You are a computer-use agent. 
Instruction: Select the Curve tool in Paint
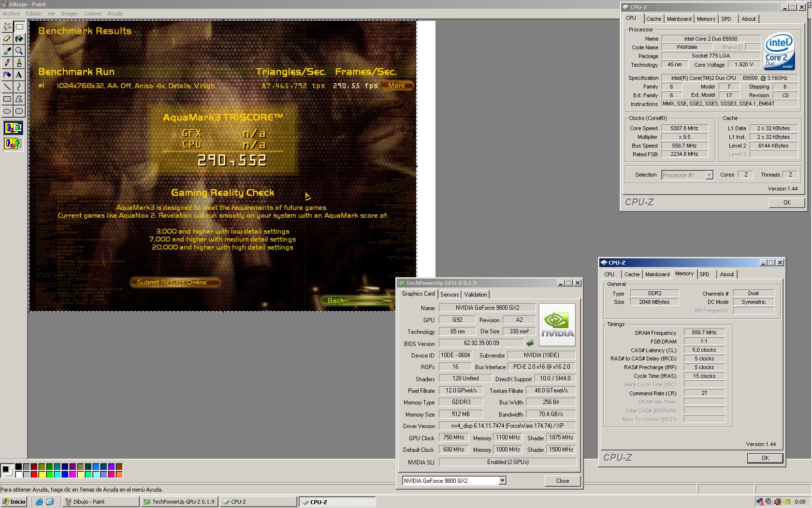19,87
